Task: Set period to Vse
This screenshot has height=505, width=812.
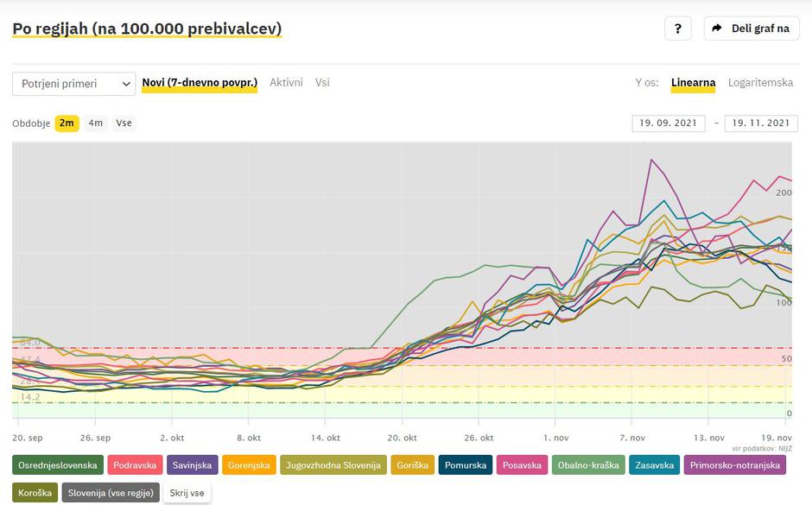Action: tap(124, 123)
